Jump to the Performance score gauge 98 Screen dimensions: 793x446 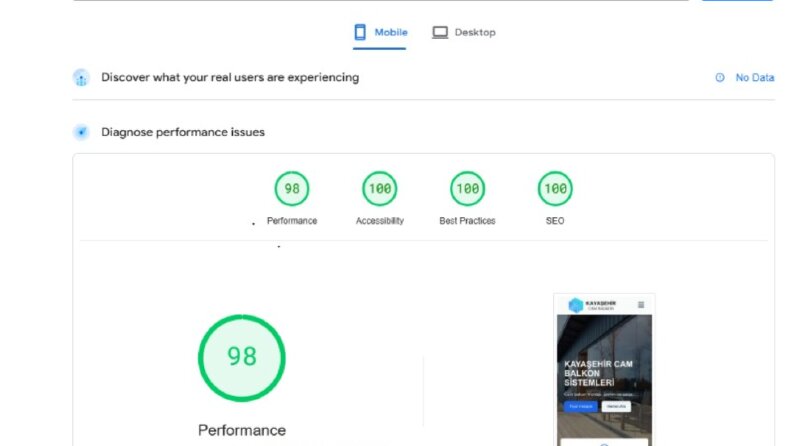point(292,189)
